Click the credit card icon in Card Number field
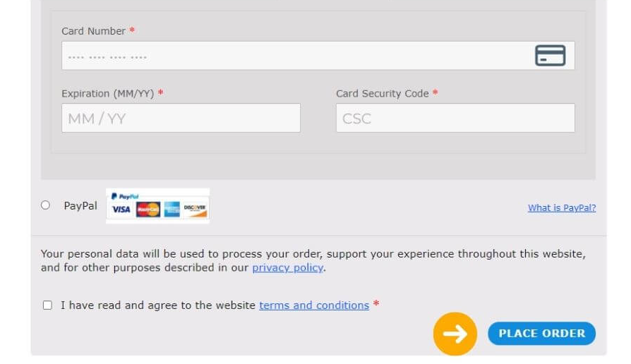This screenshot has height=364, width=631. tap(550, 56)
